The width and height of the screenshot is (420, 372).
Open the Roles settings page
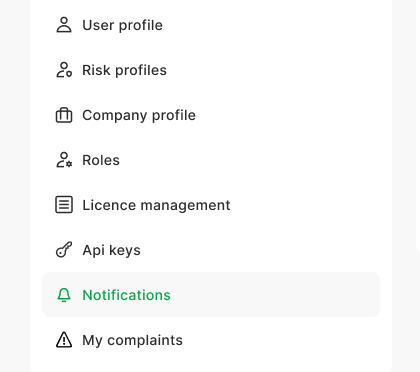coord(211,160)
